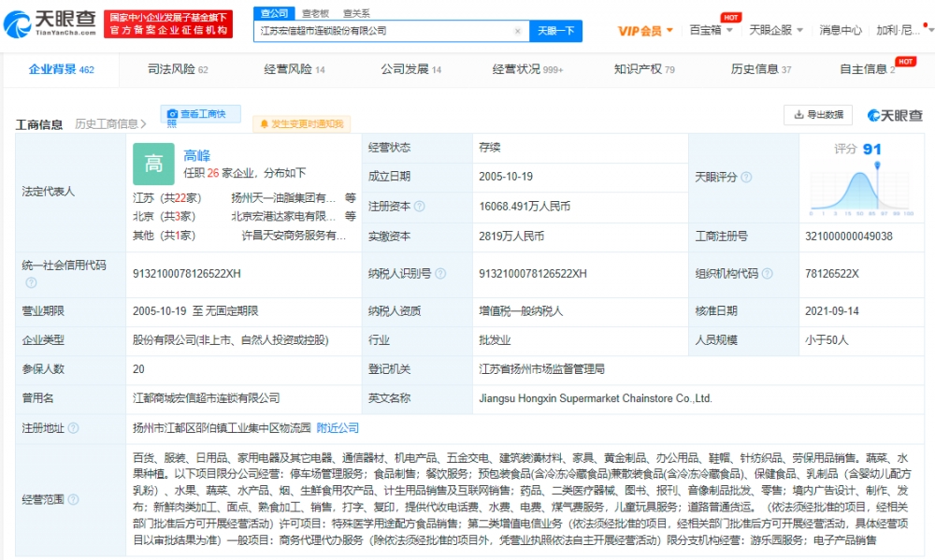The height and width of the screenshot is (560, 935).
Task: Click the 查看工商快照 button
Action: click(200, 114)
